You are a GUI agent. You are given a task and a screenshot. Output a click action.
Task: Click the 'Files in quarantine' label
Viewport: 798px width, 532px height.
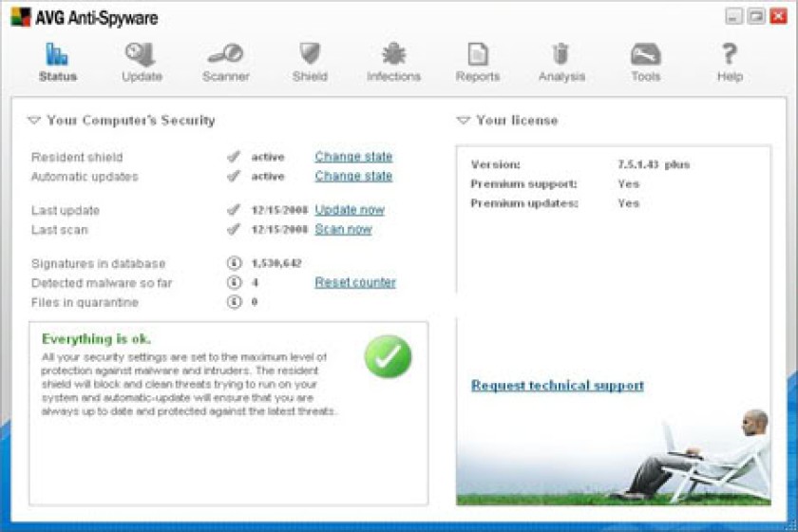85,302
